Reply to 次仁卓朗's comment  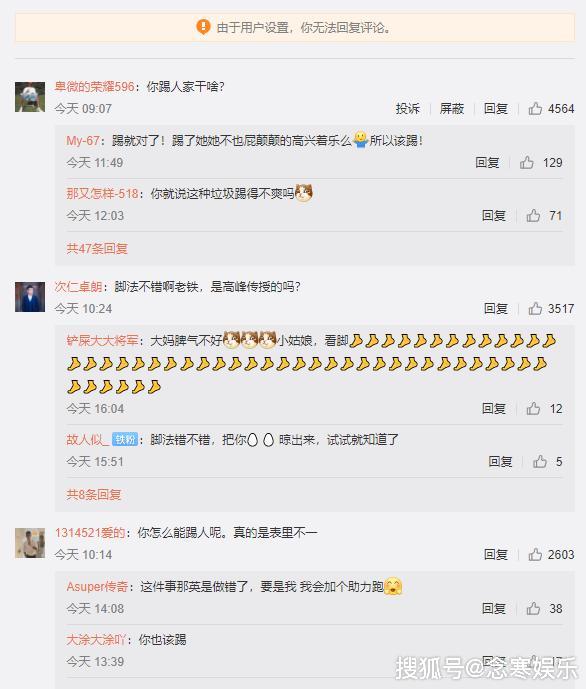pyautogui.click(x=496, y=308)
